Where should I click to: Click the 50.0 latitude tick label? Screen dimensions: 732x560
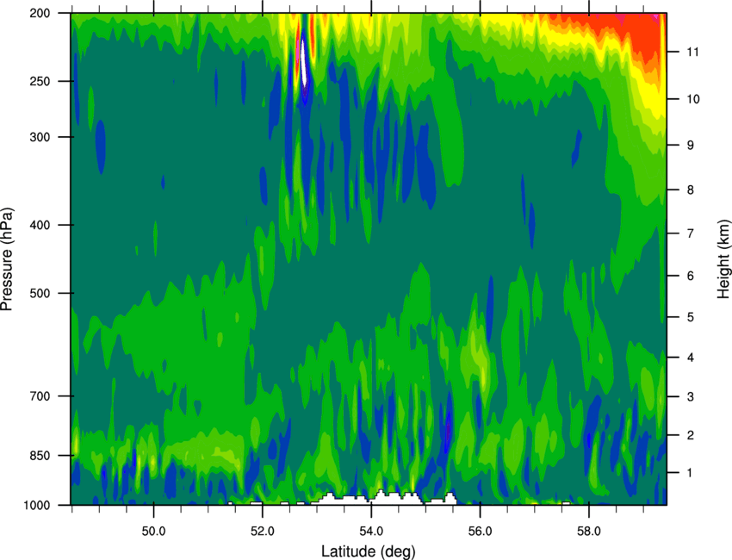point(153,532)
